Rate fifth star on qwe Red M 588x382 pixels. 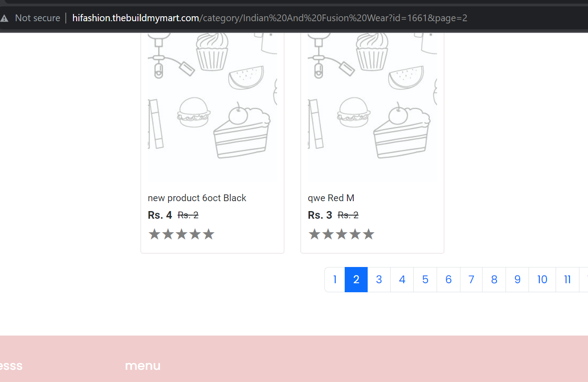[369, 234]
